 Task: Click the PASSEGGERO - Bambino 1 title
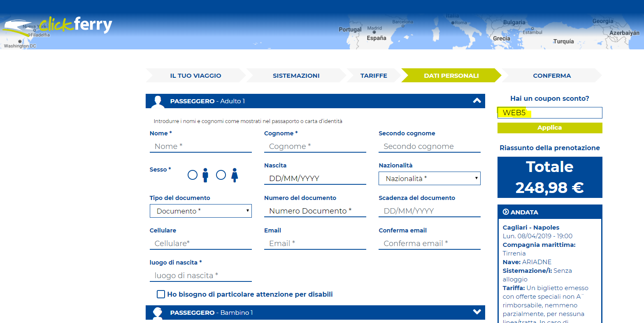tap(212, 313)
